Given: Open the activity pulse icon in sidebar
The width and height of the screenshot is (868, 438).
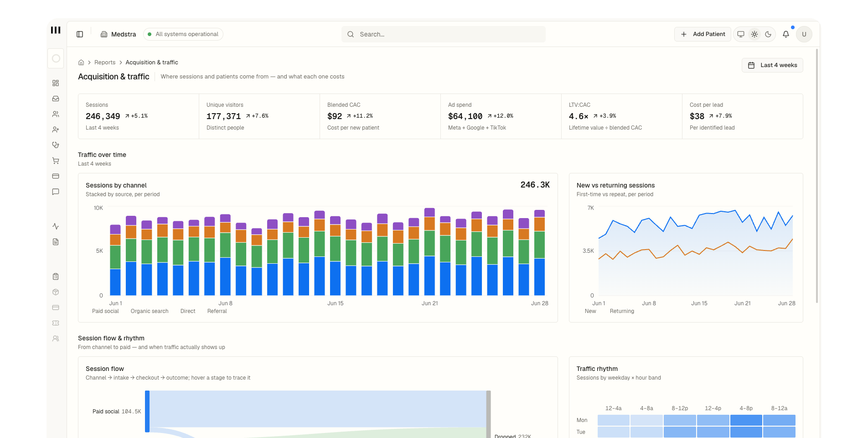Looking at the screenshot, I should click(56, 226).
